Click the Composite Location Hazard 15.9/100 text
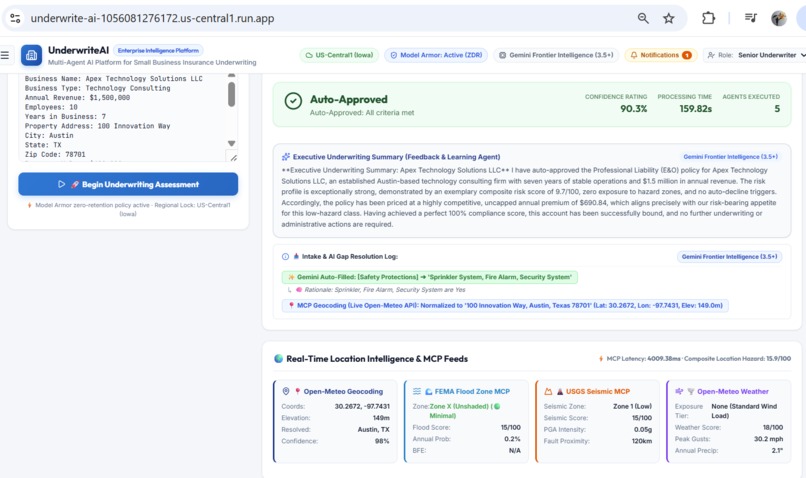This screenshot has height=478, width=806. point(737,359)
